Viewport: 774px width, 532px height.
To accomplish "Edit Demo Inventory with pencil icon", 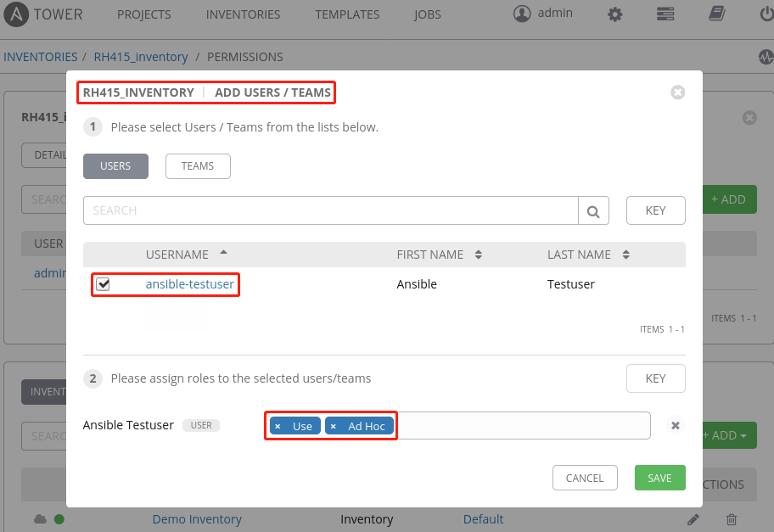I will [693, 519].
